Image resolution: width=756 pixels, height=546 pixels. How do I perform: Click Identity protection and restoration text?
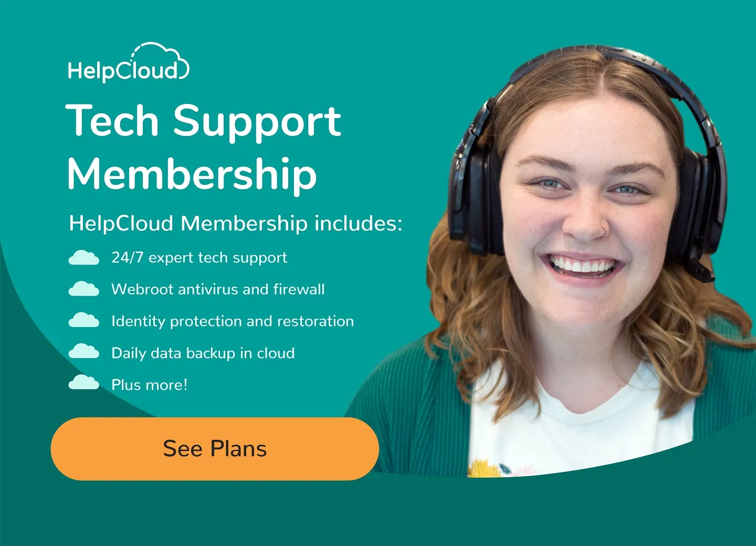click(x=233, y=321)
